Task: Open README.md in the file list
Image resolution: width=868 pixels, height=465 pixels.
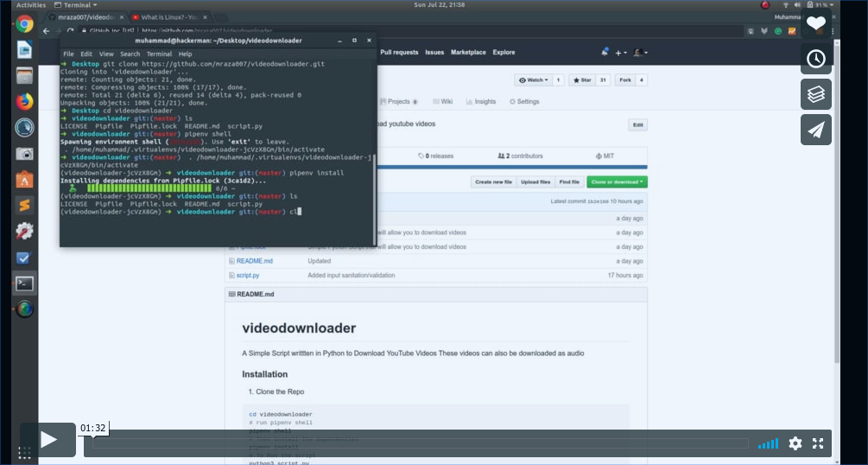Action: [255, 261]
